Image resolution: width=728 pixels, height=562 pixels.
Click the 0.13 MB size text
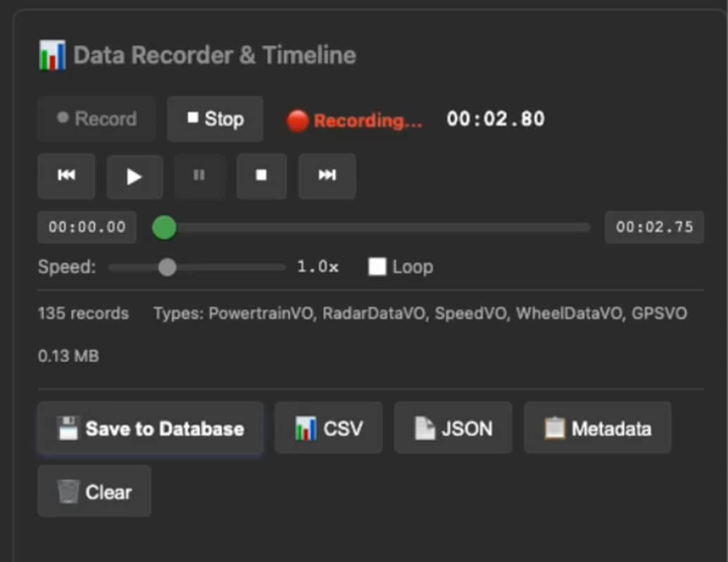click(68, 356)
